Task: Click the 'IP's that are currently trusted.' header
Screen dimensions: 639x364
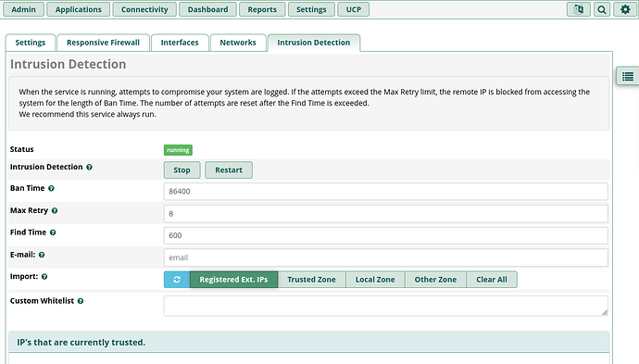Action: pyautogui.click(x=309, y=343)
